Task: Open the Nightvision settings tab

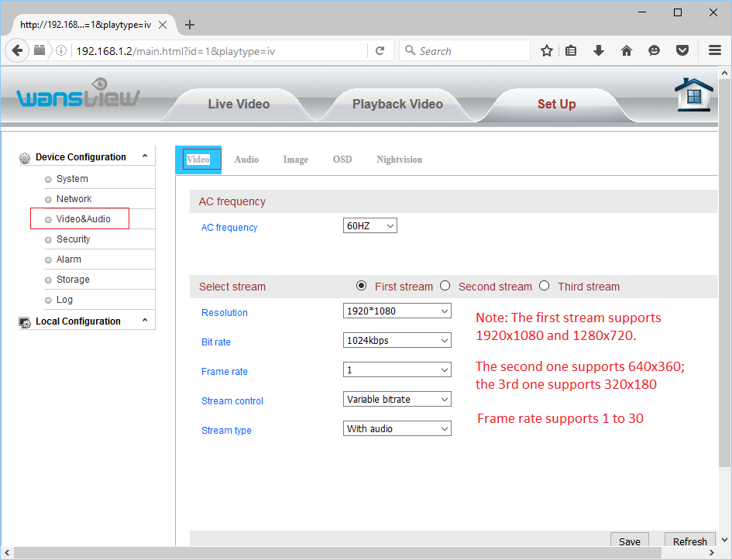Action: click(x=399, y=160)
